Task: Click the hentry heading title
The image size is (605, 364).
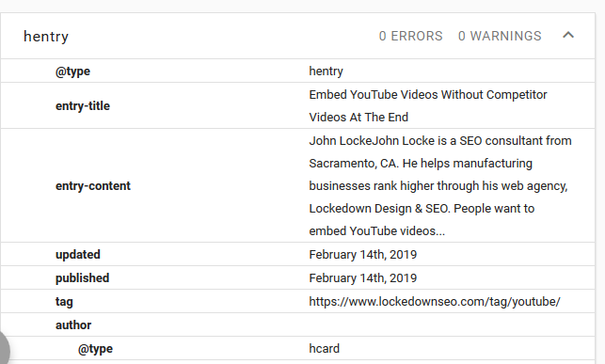Action: click(x=46, y=37)
